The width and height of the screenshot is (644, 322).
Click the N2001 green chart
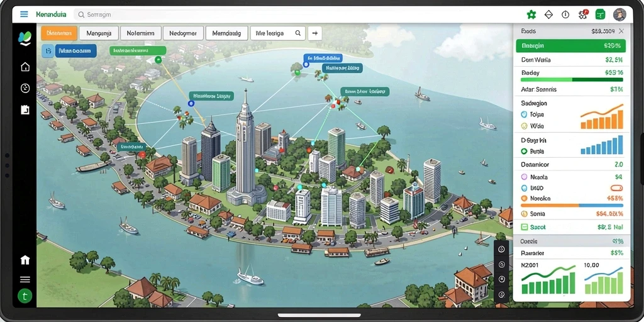[548, 280]
